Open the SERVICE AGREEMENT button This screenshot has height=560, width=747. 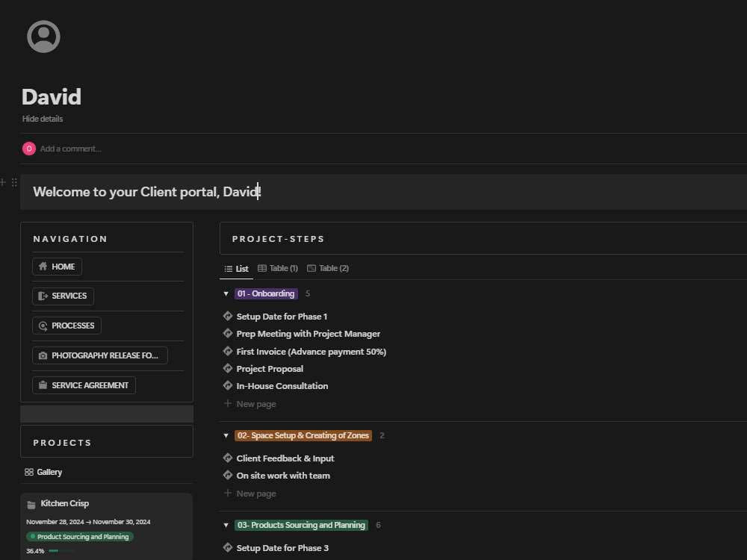tap(84, 385)
